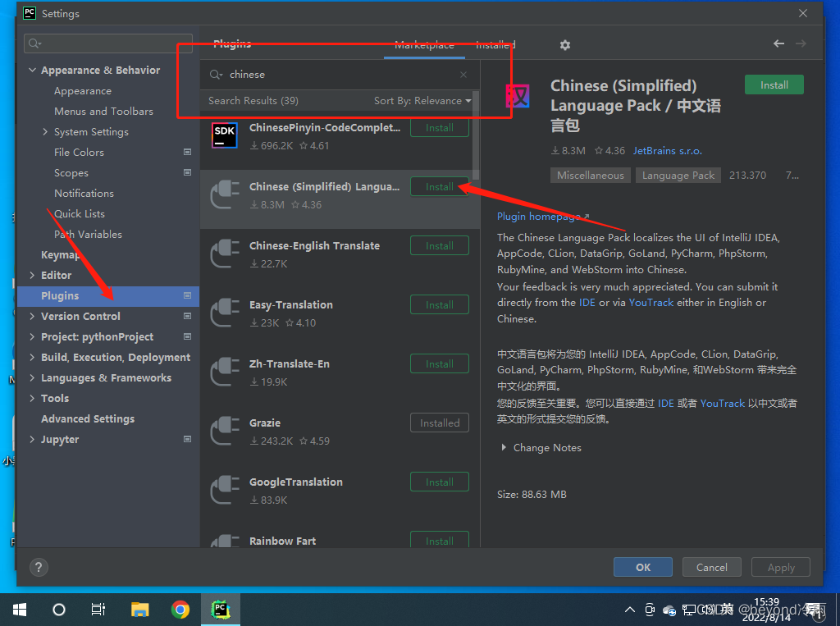The width and height of the screenshot is (840, 626).
Task: Click the Grazie plugin icon
Action: 225,431
